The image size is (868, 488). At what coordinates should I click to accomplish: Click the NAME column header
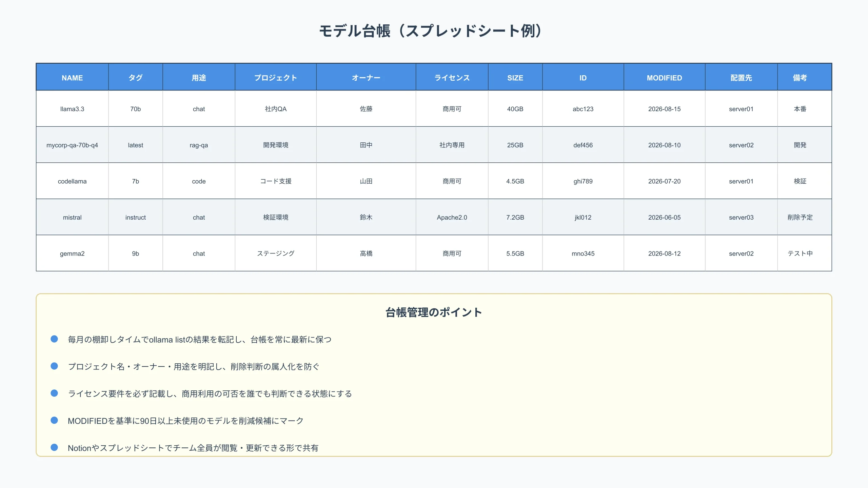point(72,78)
